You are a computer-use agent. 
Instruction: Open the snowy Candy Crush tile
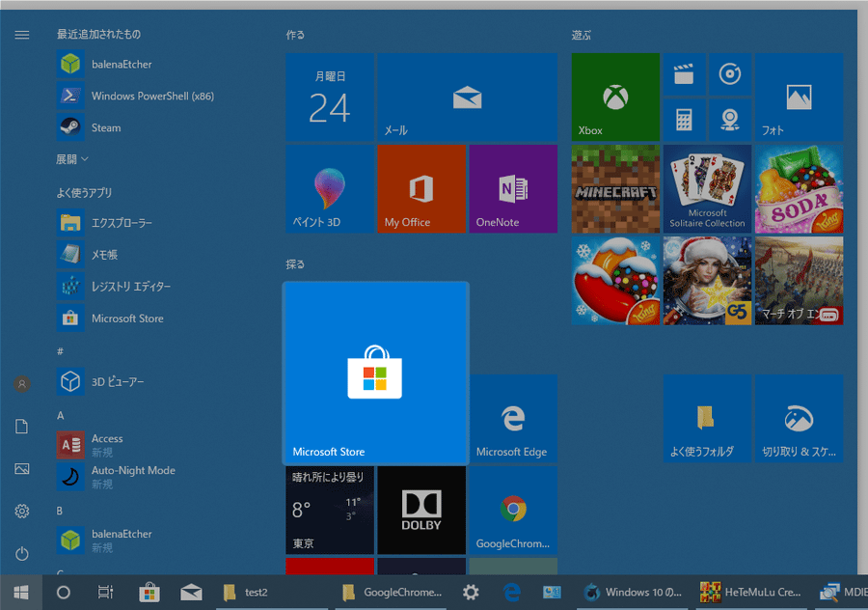(x=615, y=281)
